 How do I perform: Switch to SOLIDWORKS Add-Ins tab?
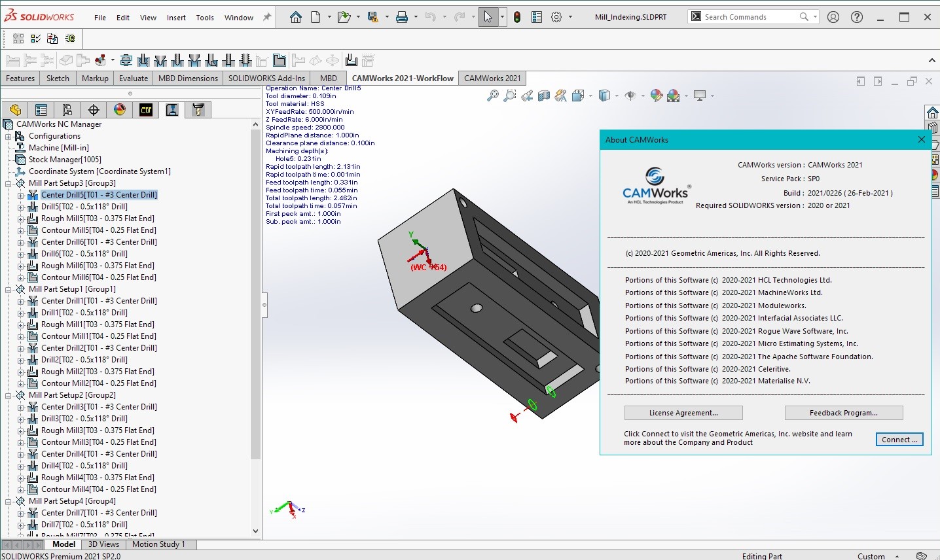(x=266, y=78)
